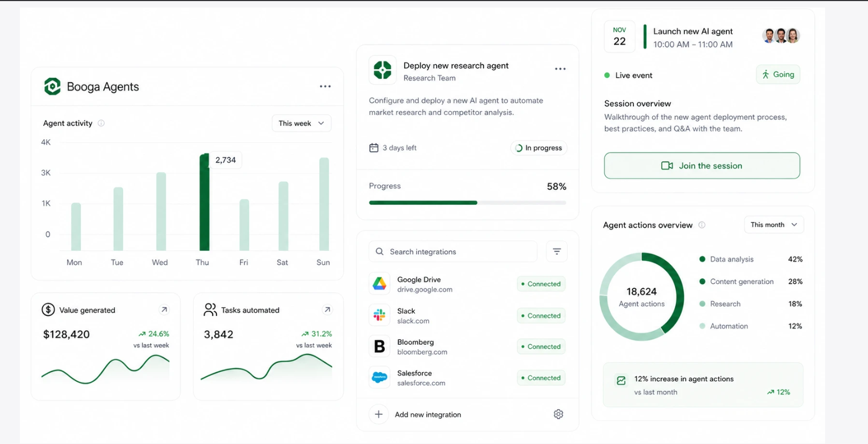Select the Google Drive integration icon
Screen dimensions: 868x444
click(x=380, y=284)
